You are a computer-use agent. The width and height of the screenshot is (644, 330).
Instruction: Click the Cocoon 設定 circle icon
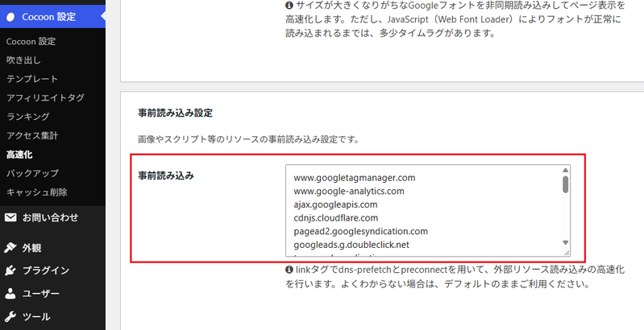click(x=11, y=17)
